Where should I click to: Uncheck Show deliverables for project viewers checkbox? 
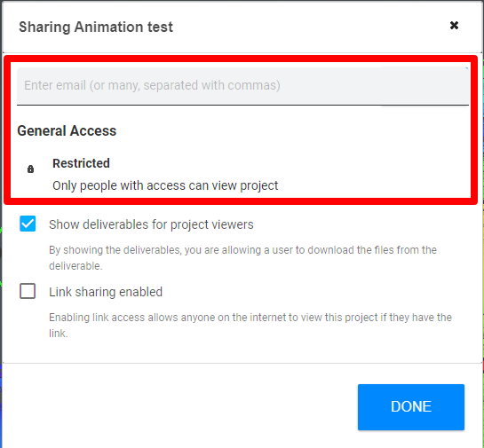click(28, 224)
